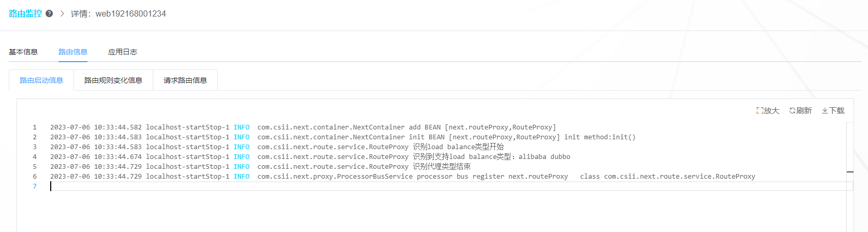Click line number 1 in the gutter
Image resolution: width=868 pixels, height=232 pixels.
click(35, 127)
